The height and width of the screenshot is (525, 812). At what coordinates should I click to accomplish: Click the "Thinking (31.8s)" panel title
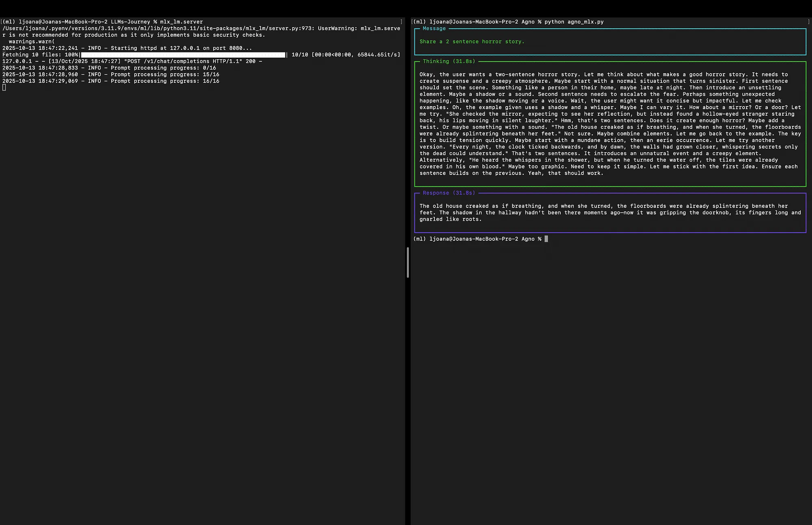pyautogui.click(x=449, y=61)
